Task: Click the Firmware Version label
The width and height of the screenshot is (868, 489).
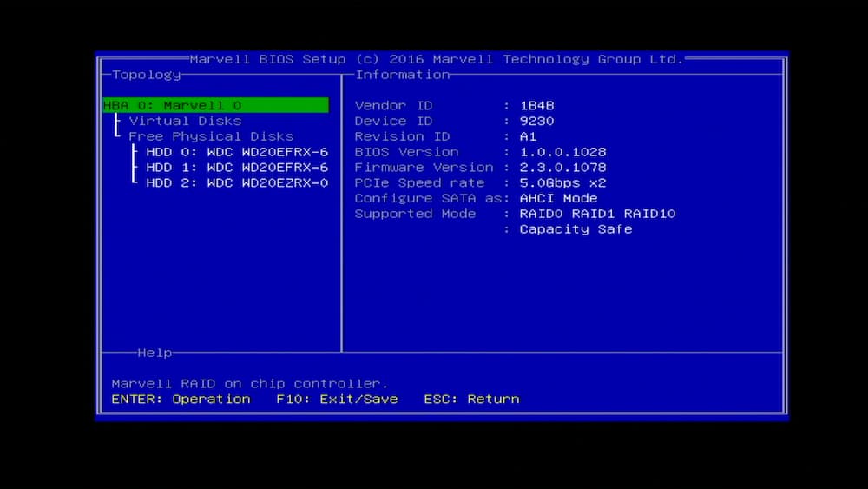Action: (x=424, y=168)
